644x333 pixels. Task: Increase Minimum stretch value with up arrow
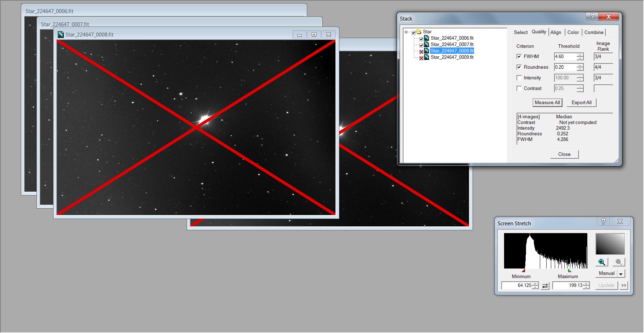pyautogui.click(x=535, y=284)
